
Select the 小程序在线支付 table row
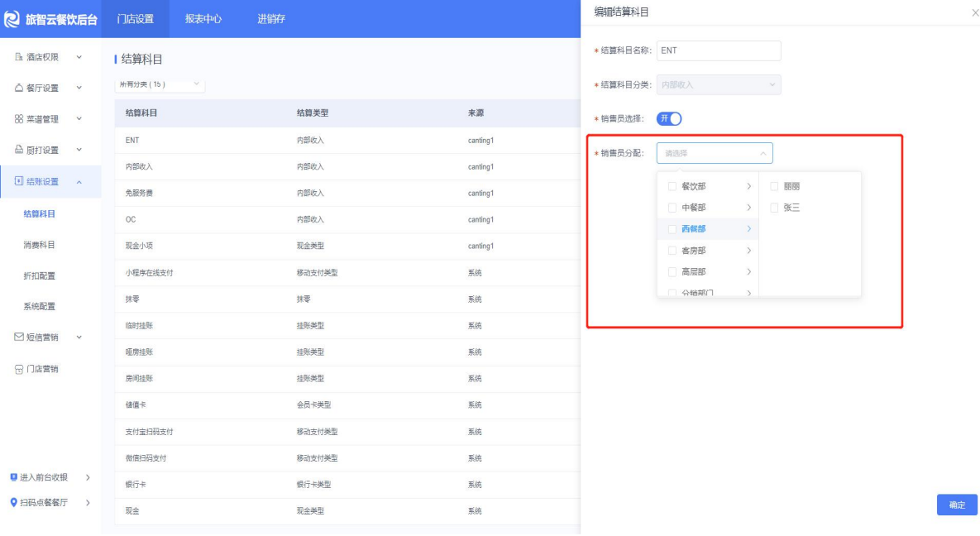[347, 273]
